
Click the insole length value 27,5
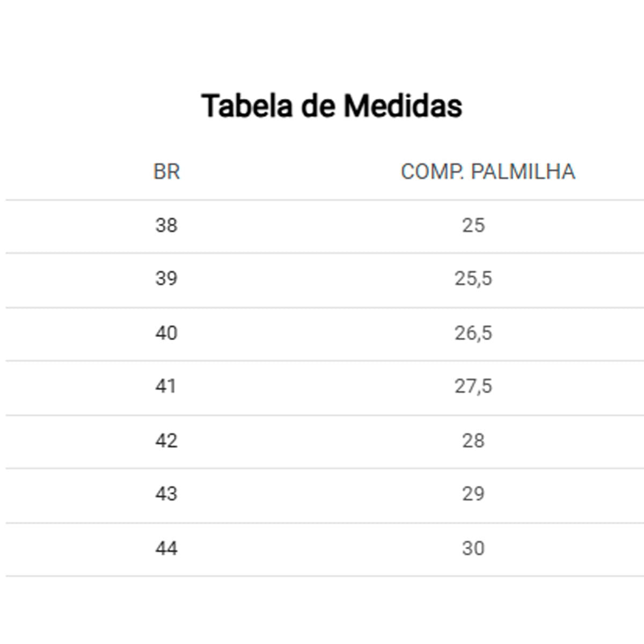coord(473,386)
